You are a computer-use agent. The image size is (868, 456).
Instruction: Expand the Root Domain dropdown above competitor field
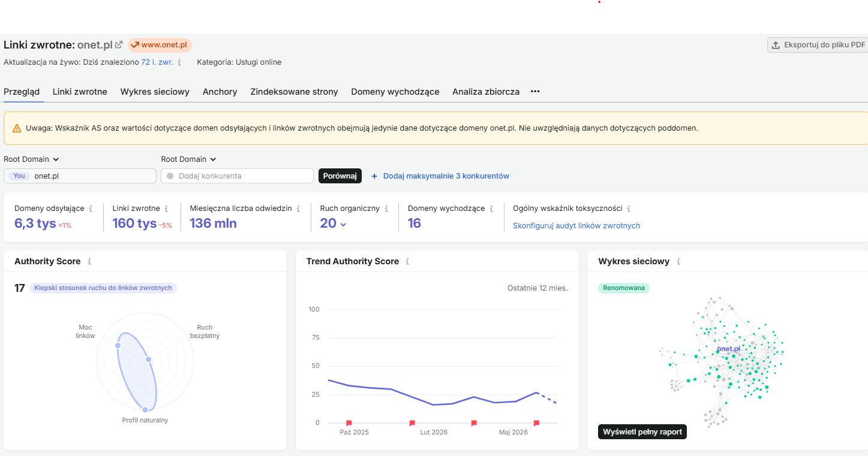tap(188, 159)
